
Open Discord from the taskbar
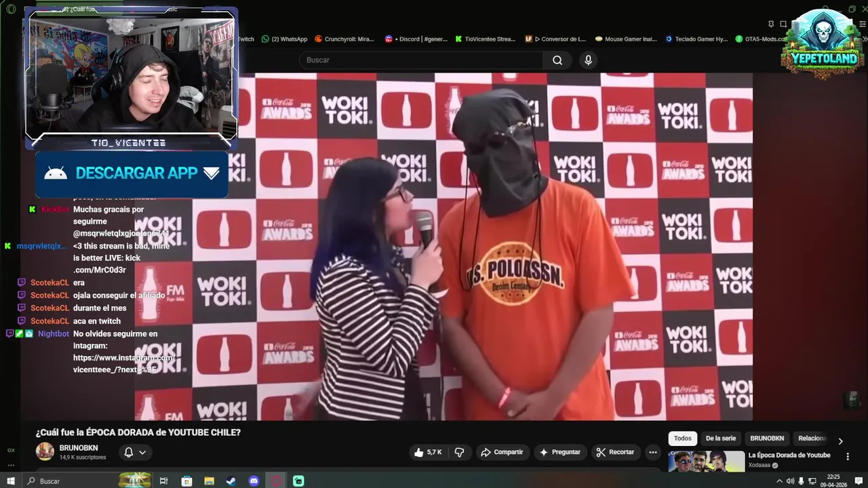[254, 481]
